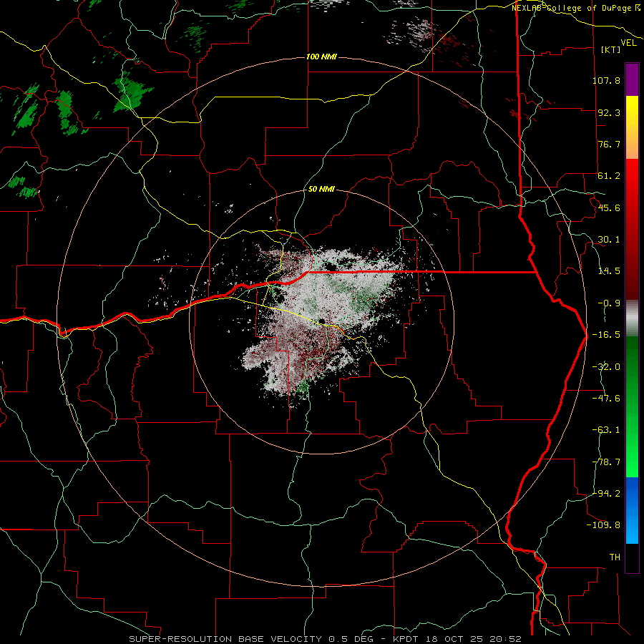This screenshot has height=644, width=644.
Task: Click the [KT] units label
Action: tap(611, 49)
